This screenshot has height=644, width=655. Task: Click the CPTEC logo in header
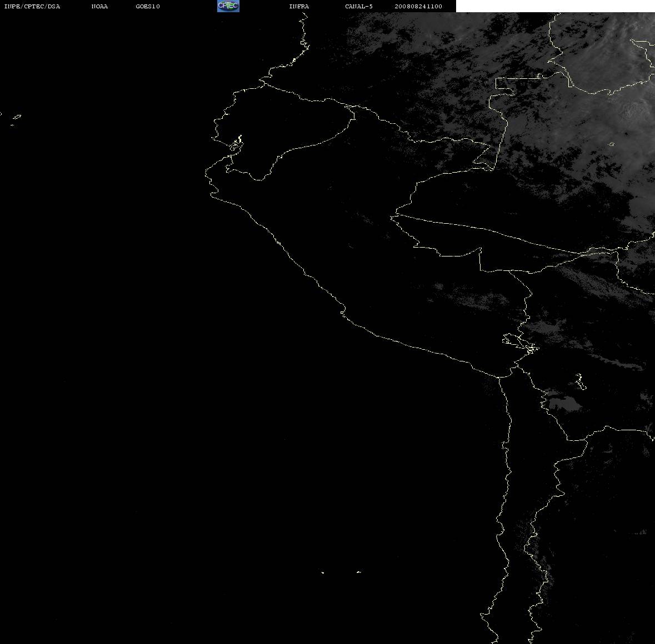(228, 6)
